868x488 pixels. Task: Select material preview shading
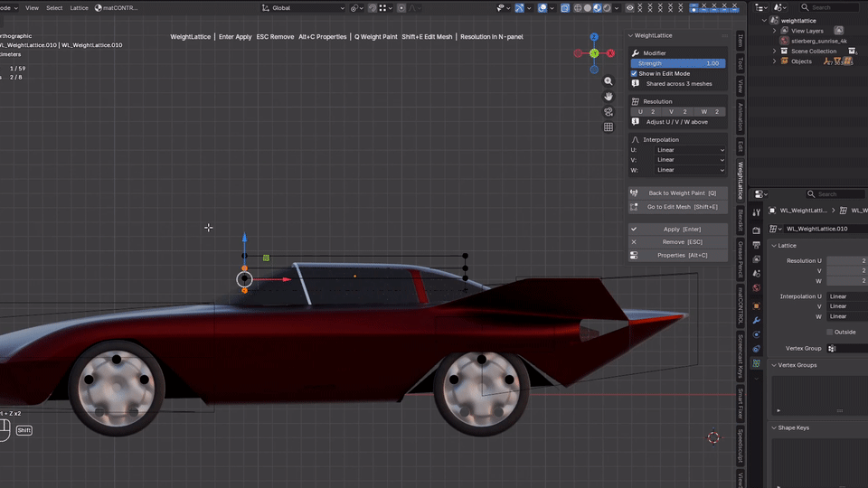(x=598, y=8)
